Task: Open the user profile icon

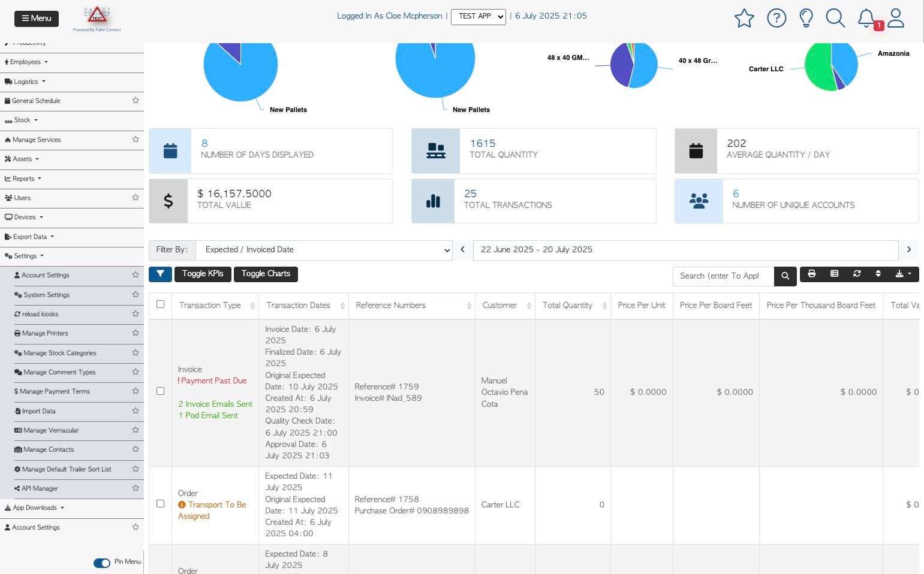Action: pyautogui.click(x=896, y=18)
